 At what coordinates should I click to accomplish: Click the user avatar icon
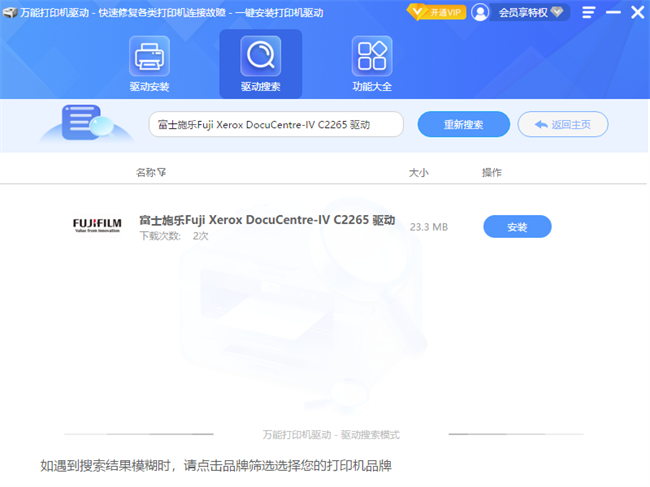point(481,12)
